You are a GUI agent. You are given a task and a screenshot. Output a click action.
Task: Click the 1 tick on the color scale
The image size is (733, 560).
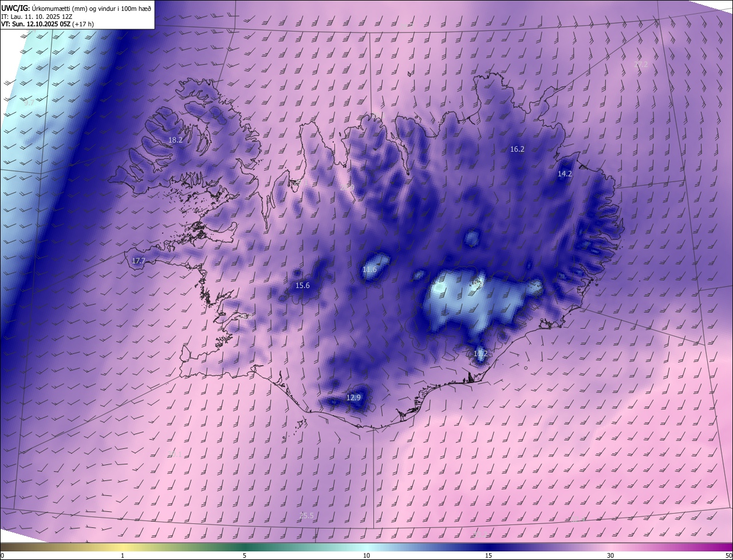point(123,555)
